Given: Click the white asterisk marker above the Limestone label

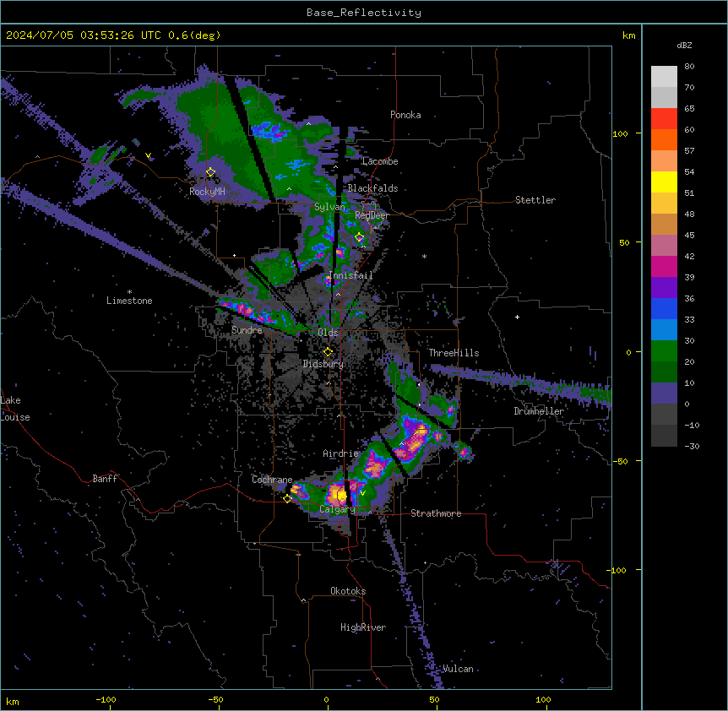Looking at the screenshot, I should click(x=129, y=292).
